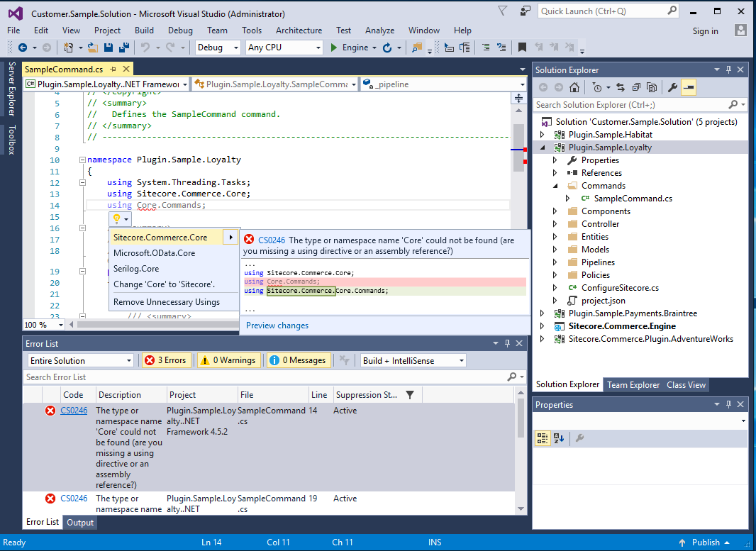Click the Properties wrench in Solution Explorer
This screenshot has height=551, width=756.
(672, 87)
